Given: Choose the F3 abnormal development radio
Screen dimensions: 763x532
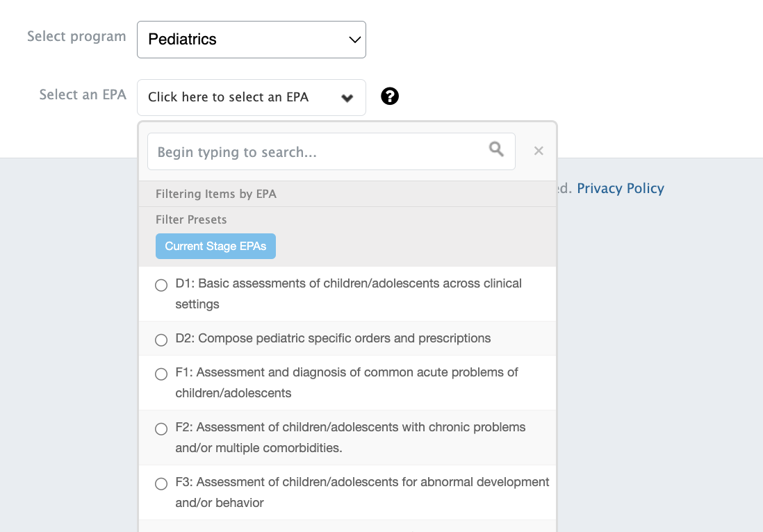Looking at the screenshot, I should 161,484.
